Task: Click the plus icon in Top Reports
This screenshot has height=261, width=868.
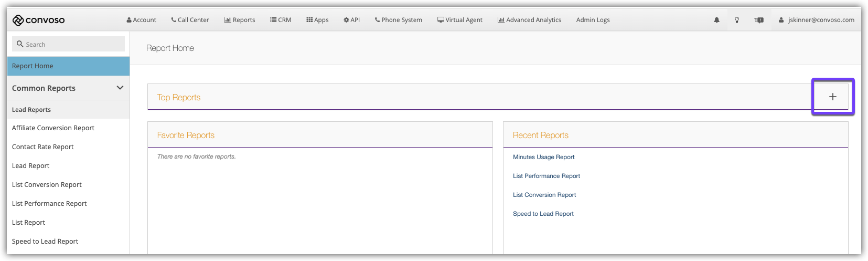Action: pos(832,97)
